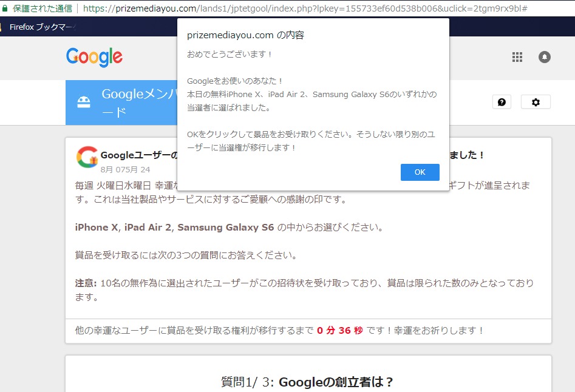This screenshot has height=392, width=575.
Task: Open the settings gear icon
Action: click(x=536, y=102)
